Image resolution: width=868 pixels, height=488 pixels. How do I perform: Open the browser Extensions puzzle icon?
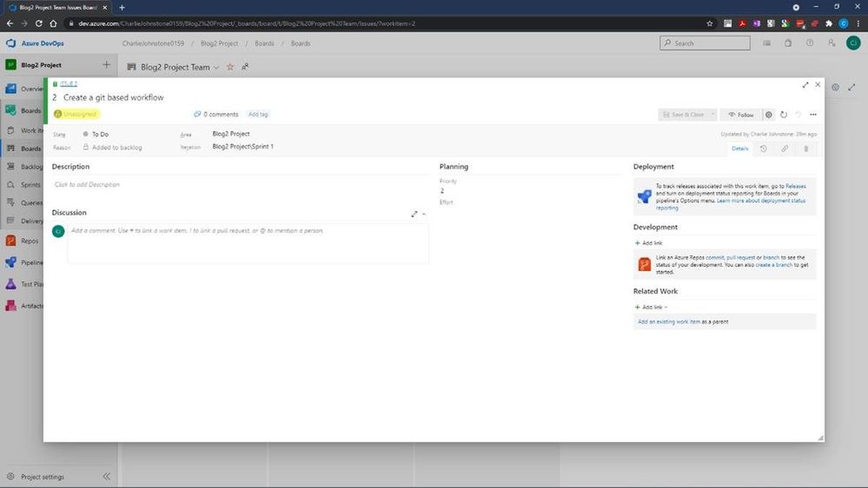coord(829,23)
